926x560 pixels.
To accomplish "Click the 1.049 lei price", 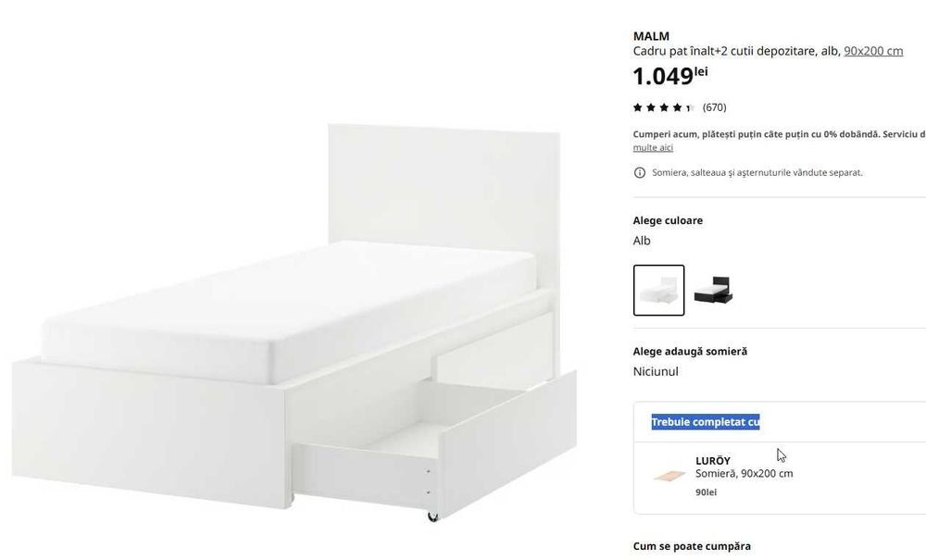I will pyautogui.click(x=670, y=76).
